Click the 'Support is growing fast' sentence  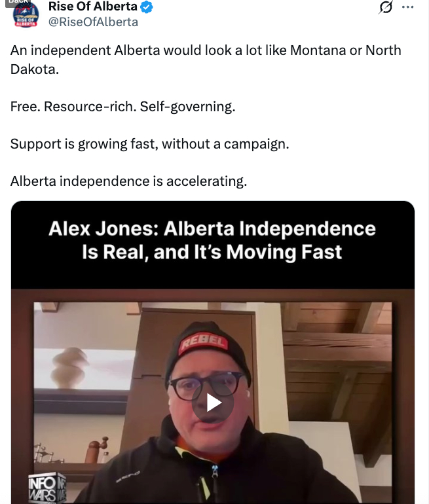point(149,144)
